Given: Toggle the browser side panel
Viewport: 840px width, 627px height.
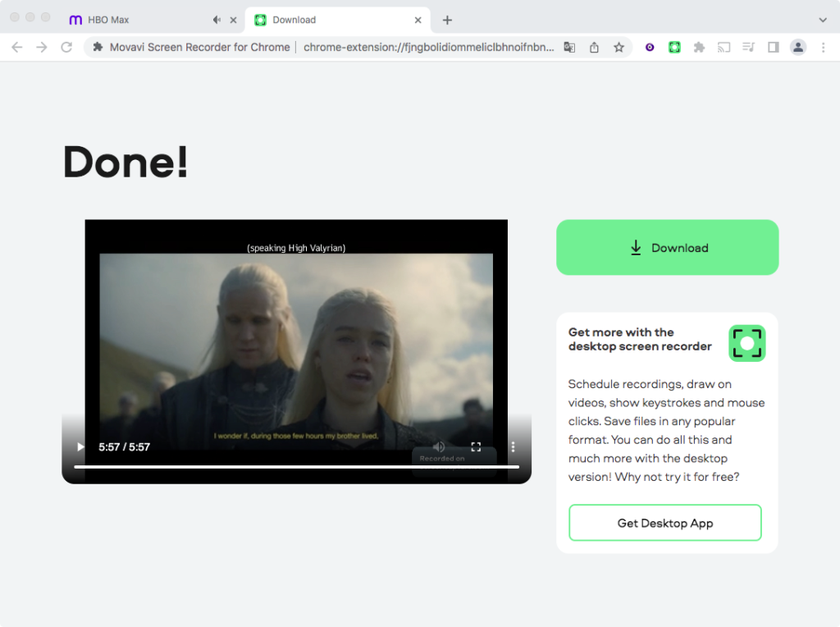Looking at the screenshot, I should [773, 47].
